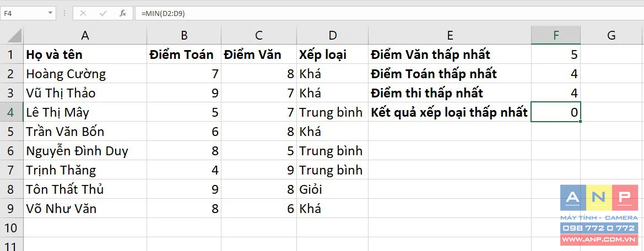Click the cell with Tôn Thất Thủ
This screenshot has height=251, width=644.
85,189
